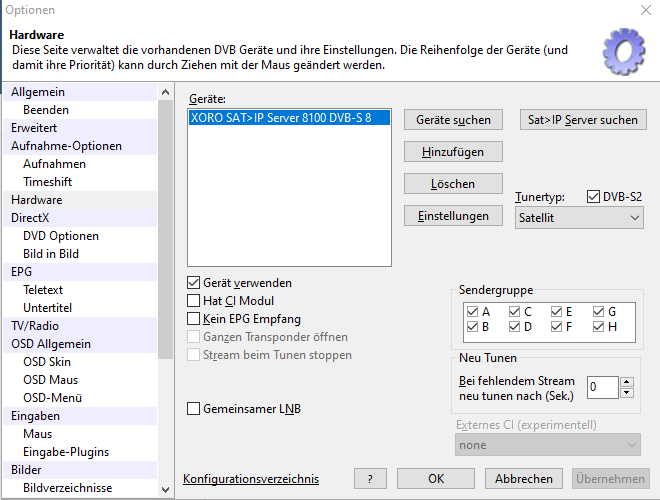Click the Geräte suchen button

click(x=453, y=120)
